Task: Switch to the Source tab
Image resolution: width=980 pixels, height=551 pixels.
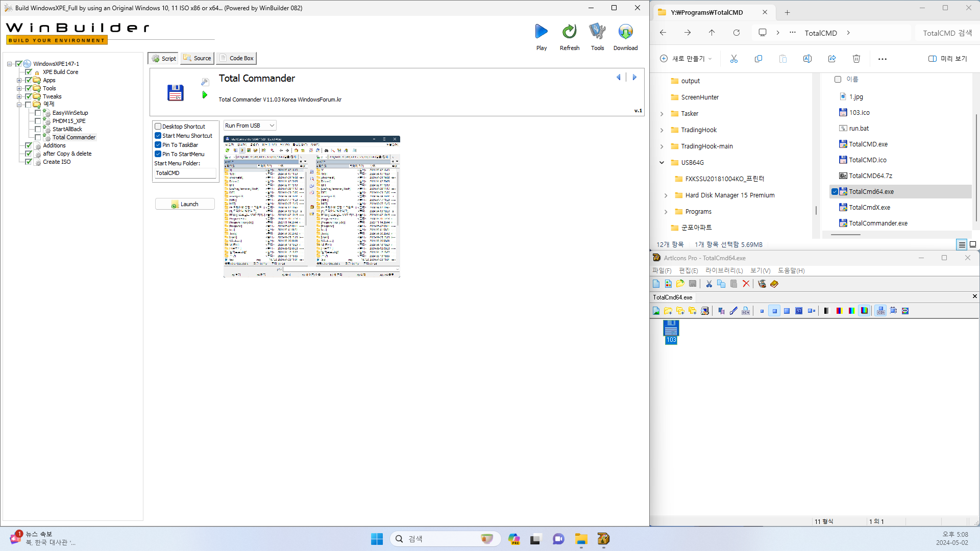Action: (197, 58)
